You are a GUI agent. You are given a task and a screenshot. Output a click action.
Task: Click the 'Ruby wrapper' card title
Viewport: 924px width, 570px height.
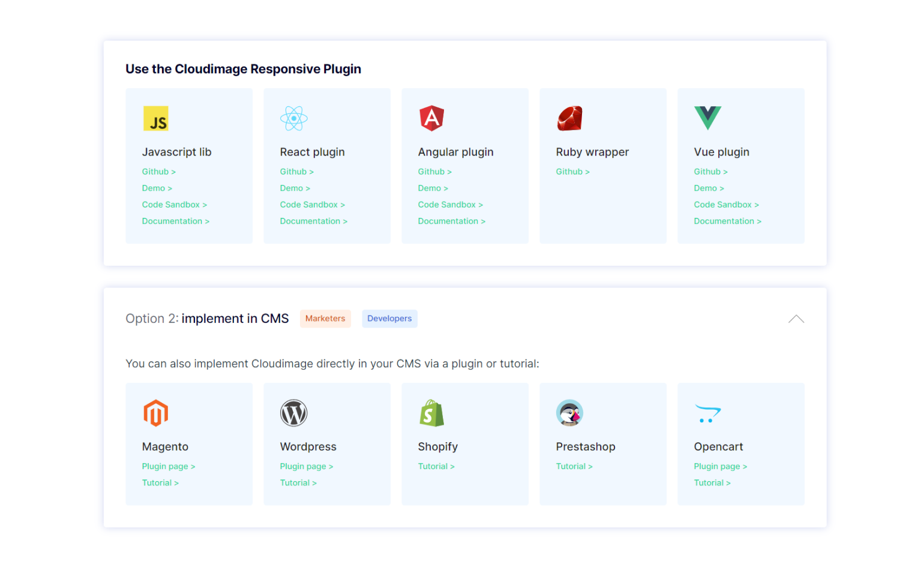593,152
